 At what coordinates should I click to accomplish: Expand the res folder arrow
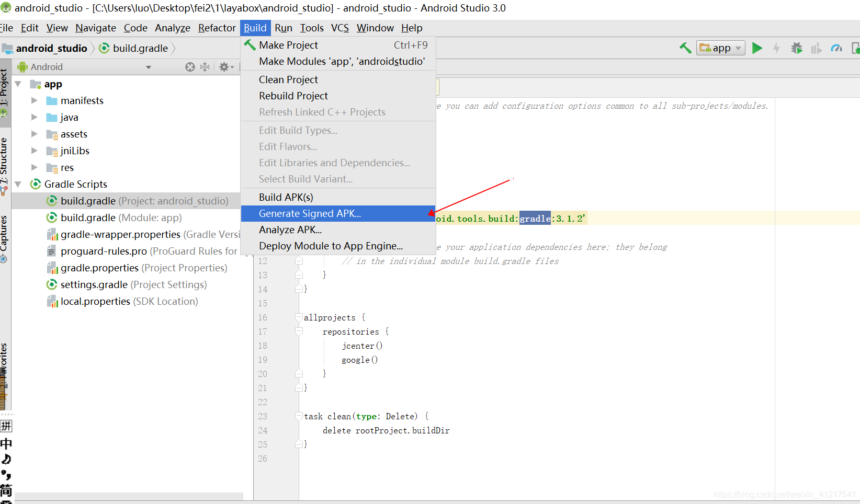click(35, 167)
